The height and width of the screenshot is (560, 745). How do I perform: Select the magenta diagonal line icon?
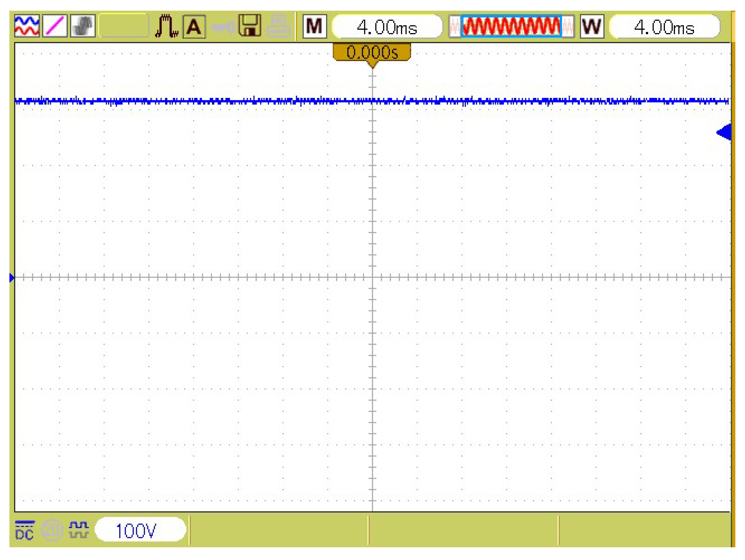coord(55,26)
